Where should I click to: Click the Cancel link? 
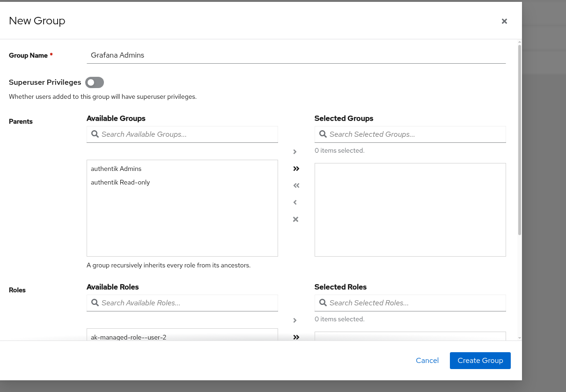427,361
